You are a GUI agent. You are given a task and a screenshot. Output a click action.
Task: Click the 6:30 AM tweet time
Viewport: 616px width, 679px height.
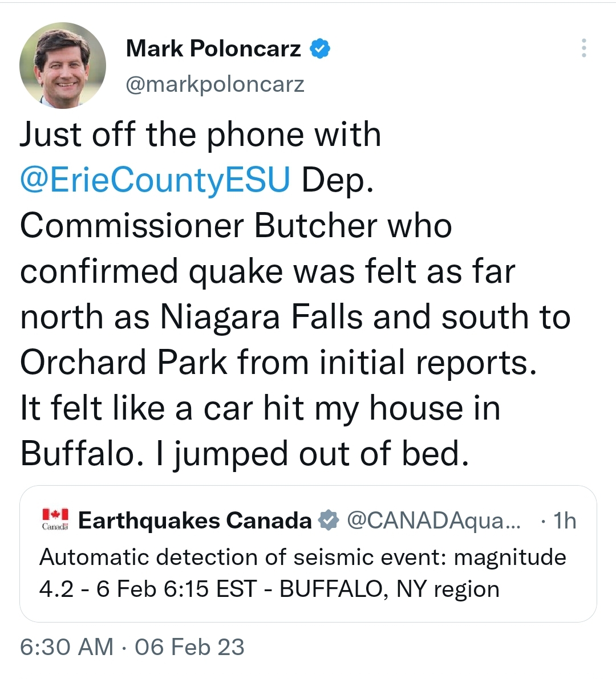click(66, 647)
